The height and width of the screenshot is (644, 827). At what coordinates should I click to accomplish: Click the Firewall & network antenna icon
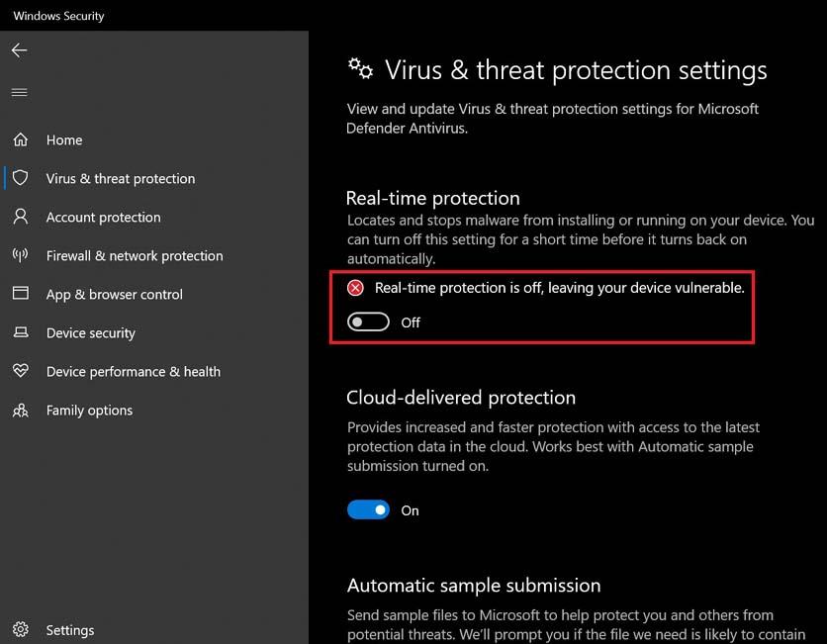21,256
